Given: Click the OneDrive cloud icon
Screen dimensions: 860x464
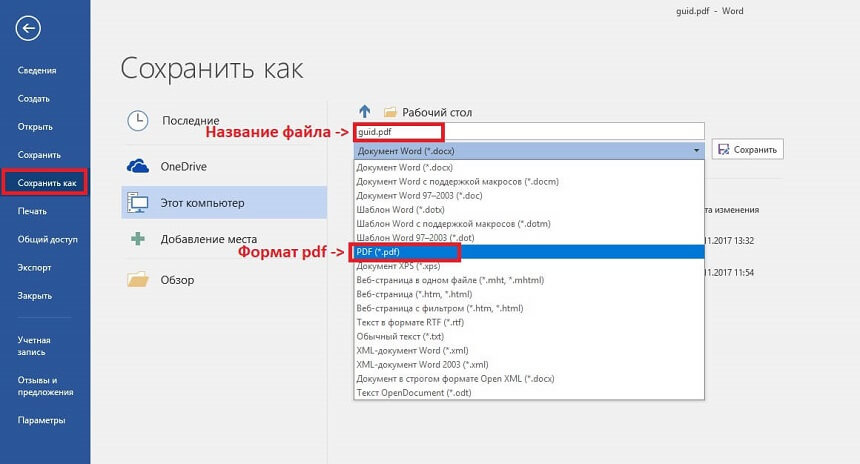Looking at the screenshot, I should click(x=138, y=165).
